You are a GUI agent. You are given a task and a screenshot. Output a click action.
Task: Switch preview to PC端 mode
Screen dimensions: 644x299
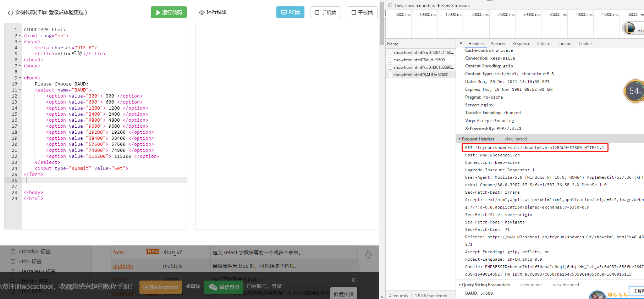(290, 12)
